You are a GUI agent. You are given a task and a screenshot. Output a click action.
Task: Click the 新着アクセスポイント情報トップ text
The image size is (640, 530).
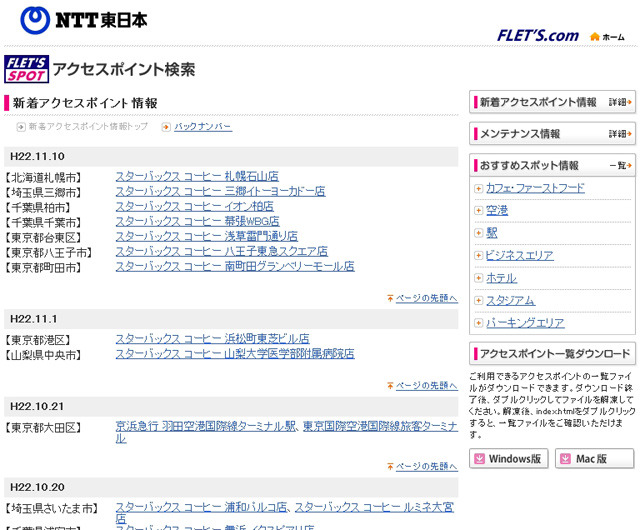coord(88,127)
